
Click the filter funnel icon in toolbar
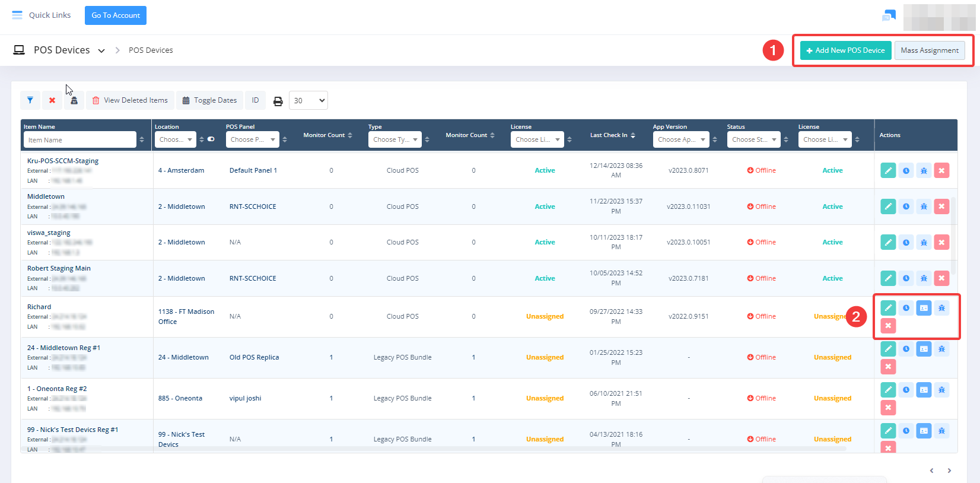click(30, 100)
